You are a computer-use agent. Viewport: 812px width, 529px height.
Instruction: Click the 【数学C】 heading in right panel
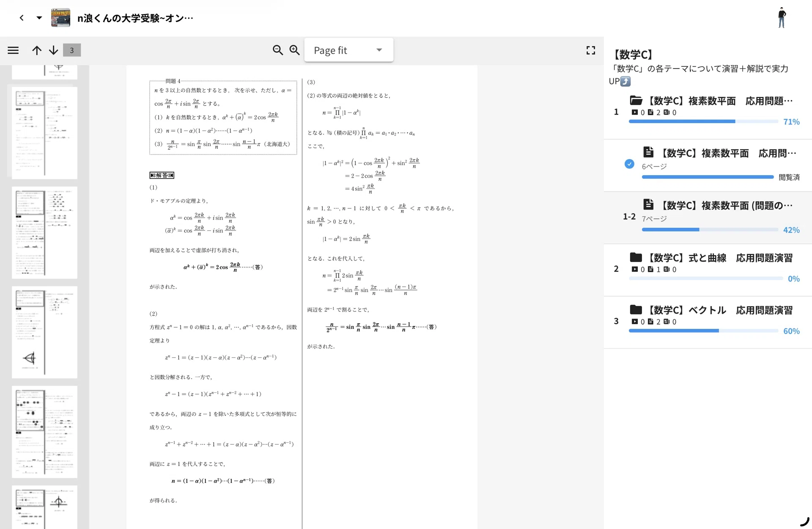(633, 54)
